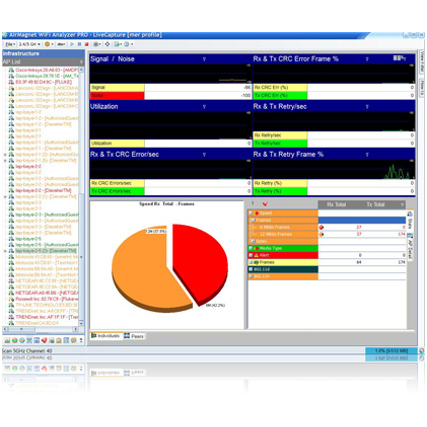Click the graph layout icon beside CRC Error Frame header
This screenshot has height=427, width=427.
[x=397, y=58]
